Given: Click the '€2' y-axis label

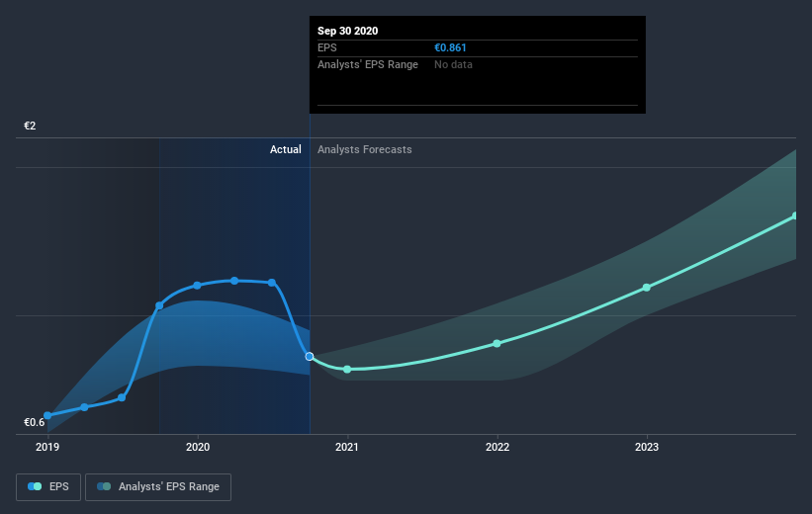Looking at the screenshot, I should coord(30,126).
